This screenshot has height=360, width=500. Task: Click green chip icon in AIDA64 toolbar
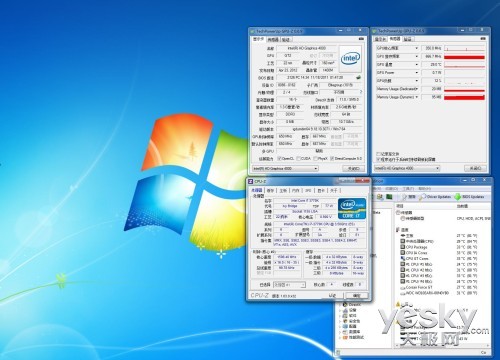coord(389,197)
